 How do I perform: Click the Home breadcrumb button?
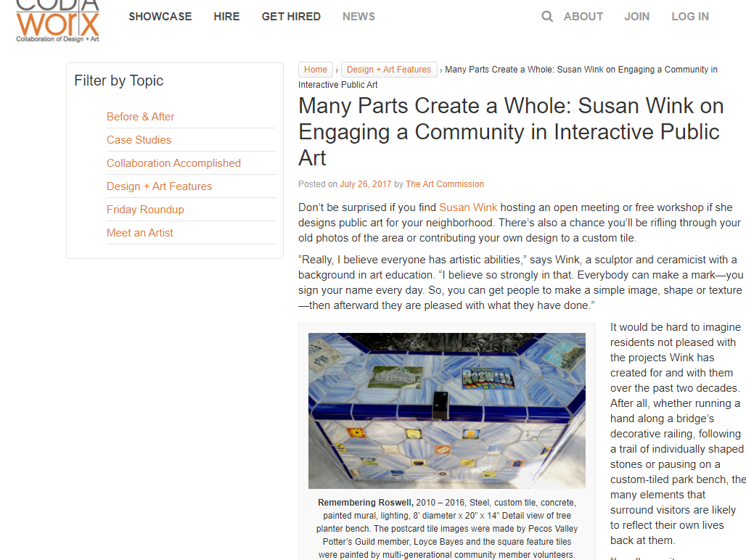click(x=316, y=70)
